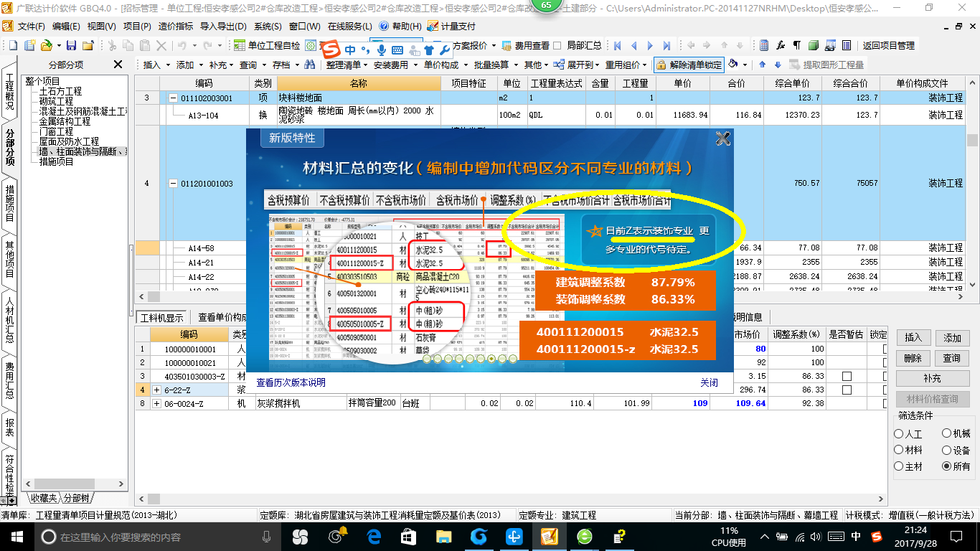This screenshot has width=980, height=551.
Task: Open 查看历次版本说明 link
Action: click(x=291, y=382)
